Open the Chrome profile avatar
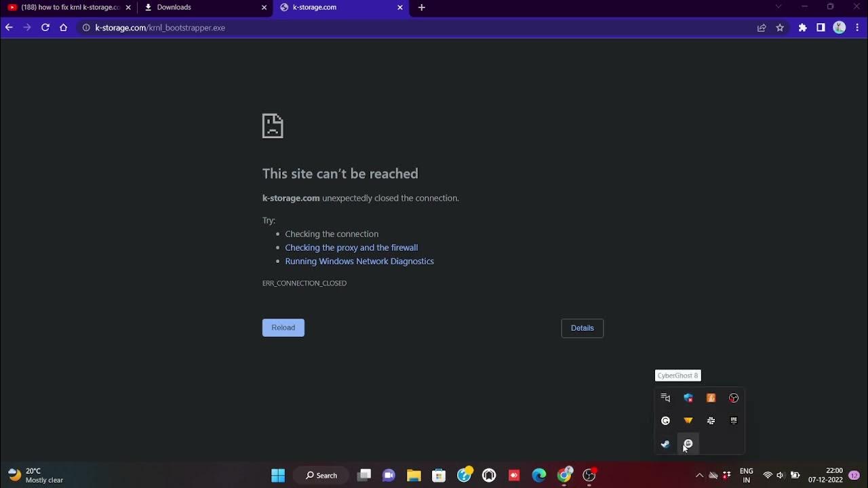Viewport: 868px width, 488px height. pos(840,28)
